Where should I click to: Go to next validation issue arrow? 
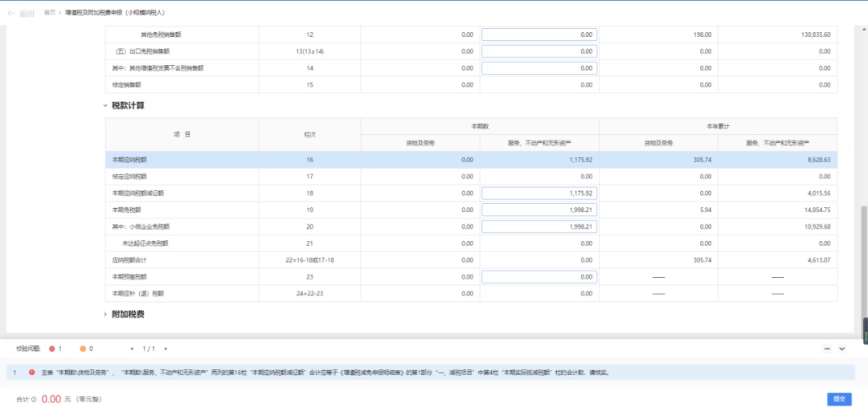pyautogui.click(x=166, y=349)
